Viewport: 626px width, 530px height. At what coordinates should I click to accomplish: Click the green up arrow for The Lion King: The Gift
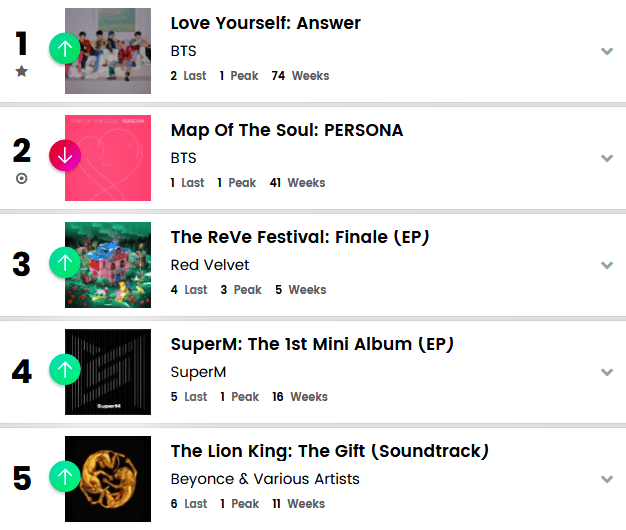tap(64, 477)
